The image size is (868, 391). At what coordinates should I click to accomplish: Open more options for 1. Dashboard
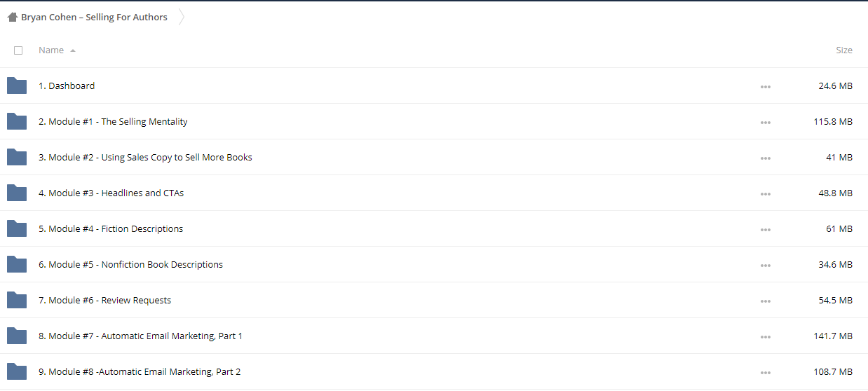tap(765, 87)
